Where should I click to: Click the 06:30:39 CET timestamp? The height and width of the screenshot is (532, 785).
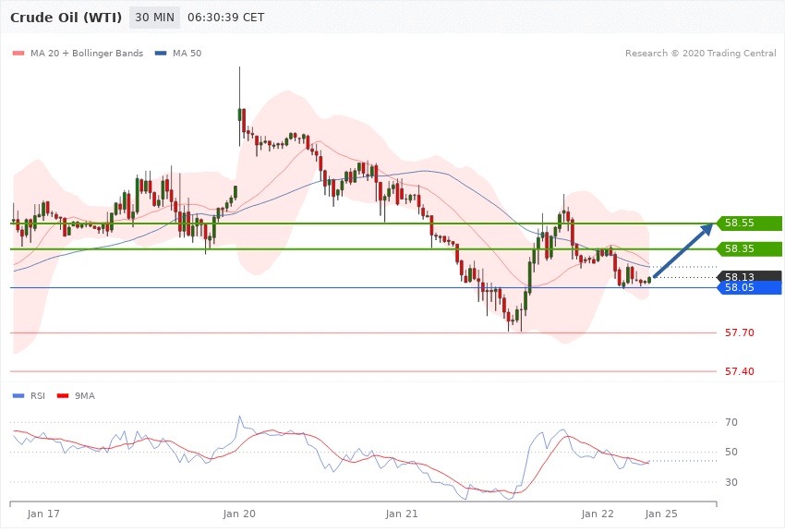point(225,18)
